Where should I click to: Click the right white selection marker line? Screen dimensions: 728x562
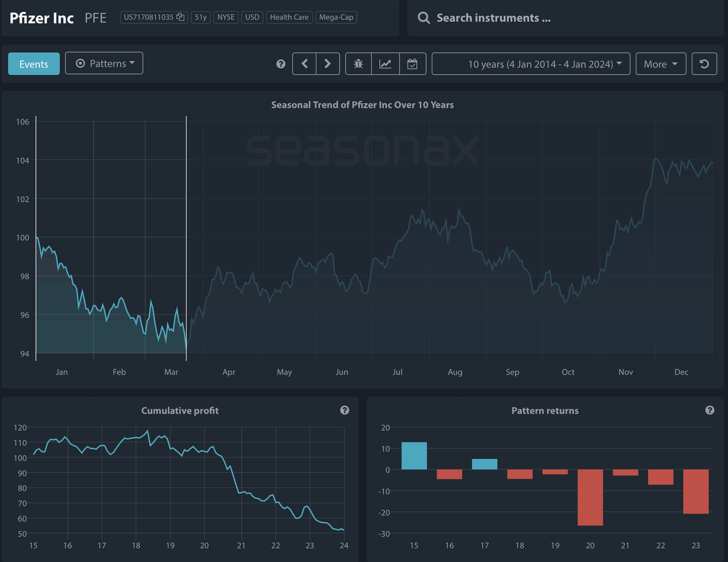(x=186, y=238)
